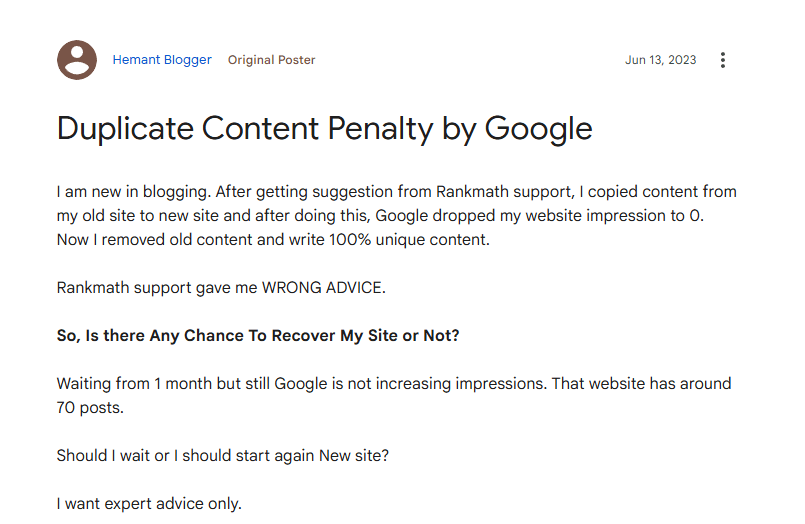The image size is (805, 524).
Task: Click the bold Recover My Site question
Action: (258, 336)
